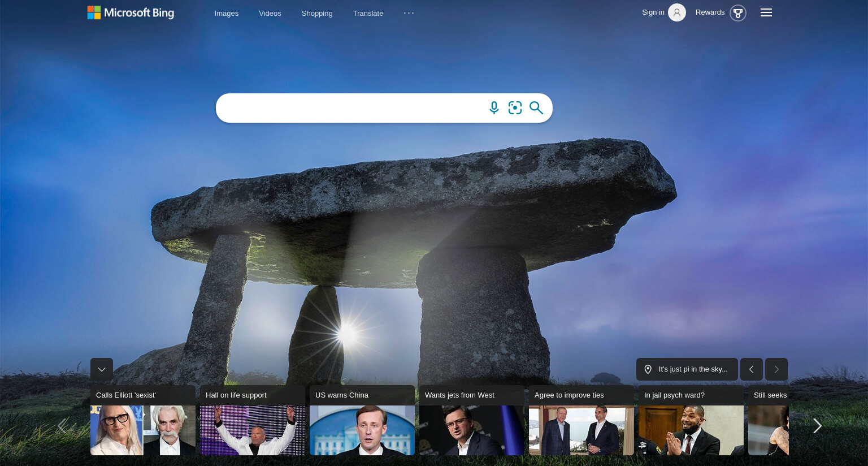Screen dimensions: 868x466
Task: Click the Microsoft Bing logo
Action: tap(131, 12)
